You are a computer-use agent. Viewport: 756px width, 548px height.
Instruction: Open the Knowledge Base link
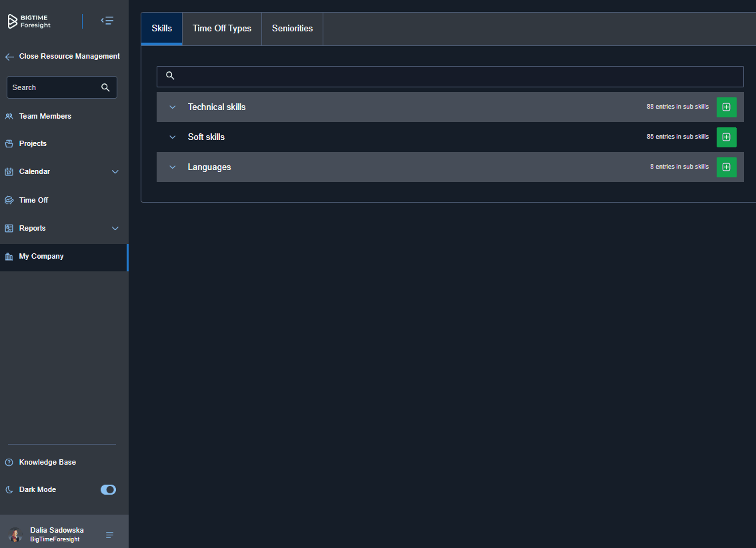click(x=47, y=462)
